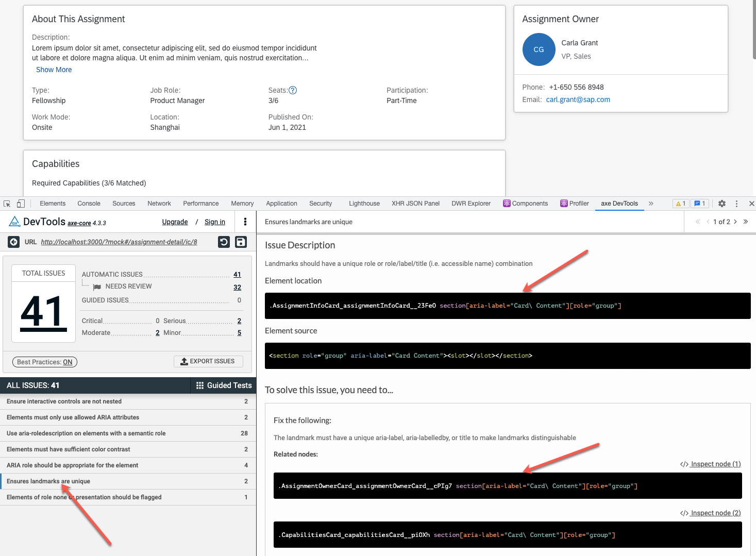Click the rescan/reload scan icon

pos(224,242)
